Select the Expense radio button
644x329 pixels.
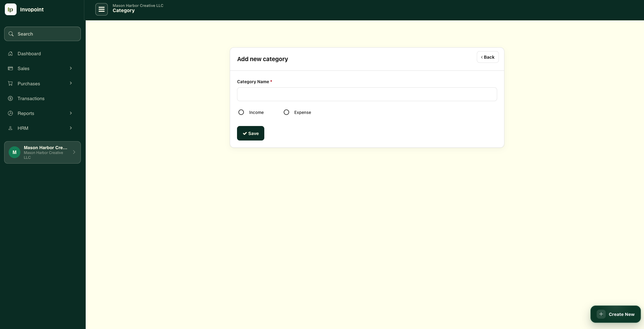pos(286,112)
